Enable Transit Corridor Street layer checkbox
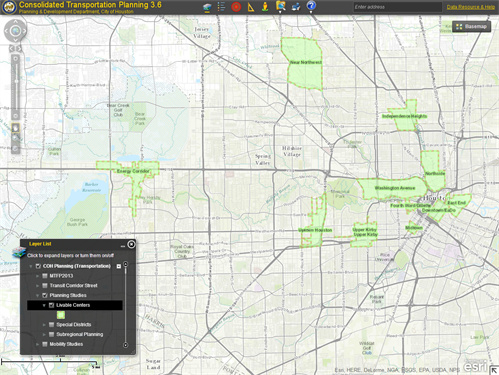Screen dimensions: 499x375 click(x=45, y=285)
